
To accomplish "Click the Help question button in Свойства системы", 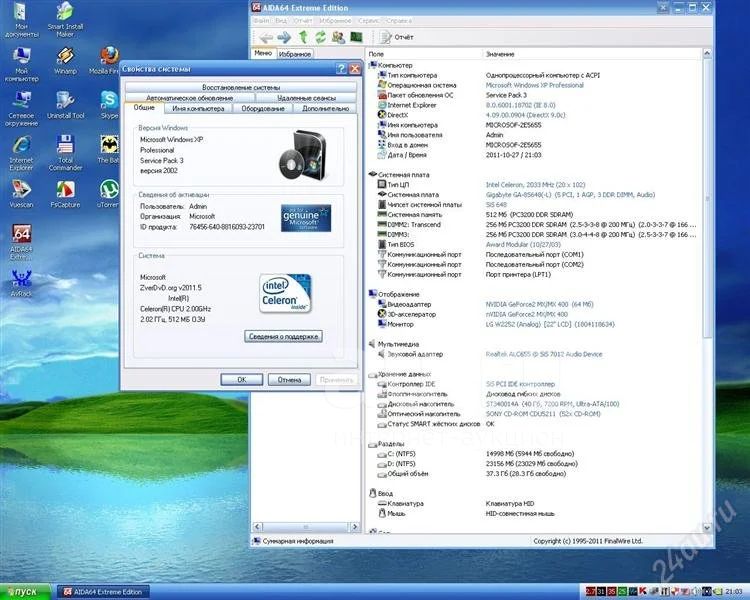I will [x=341, y=69].
